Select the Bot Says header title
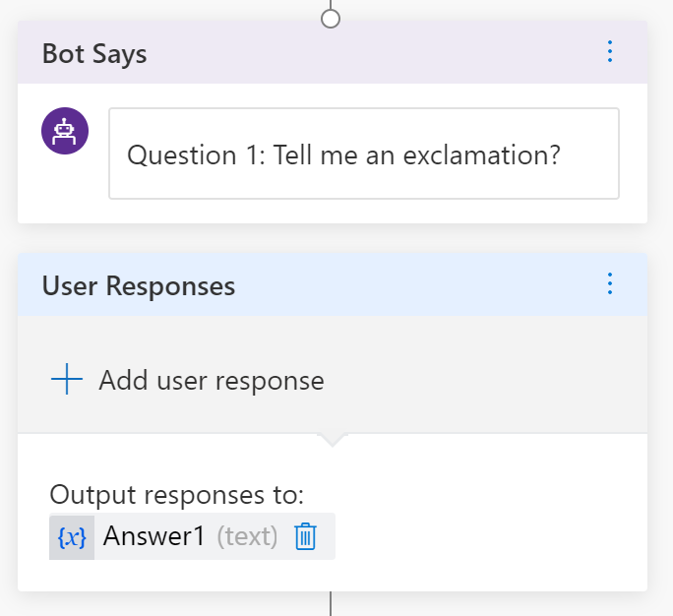The height and width of the screenshot is (616, 673). (x=94, y=53)
